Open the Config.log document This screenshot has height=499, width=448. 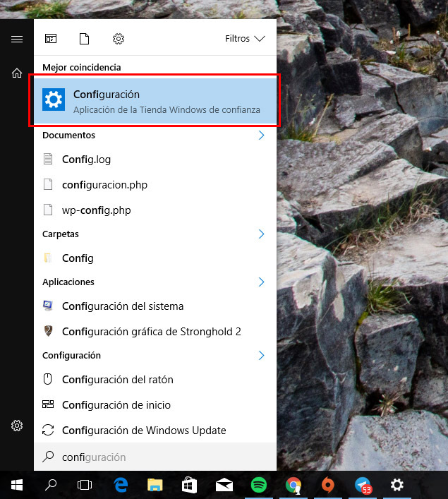click(155, 159)
